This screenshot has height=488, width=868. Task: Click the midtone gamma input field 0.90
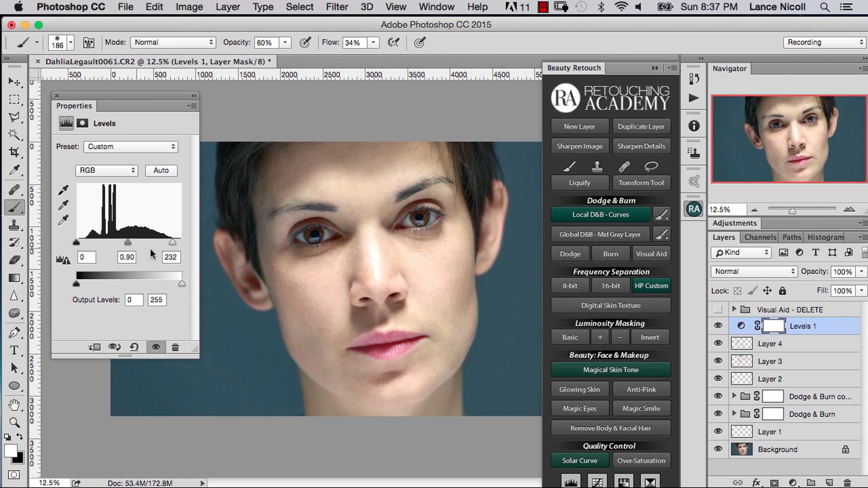(127, 257)
